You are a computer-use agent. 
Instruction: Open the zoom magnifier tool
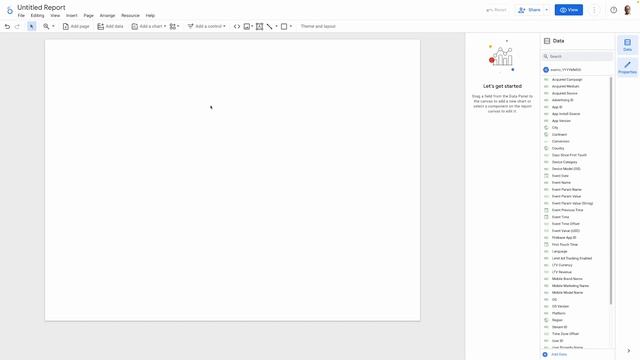[x=46, y=27]
